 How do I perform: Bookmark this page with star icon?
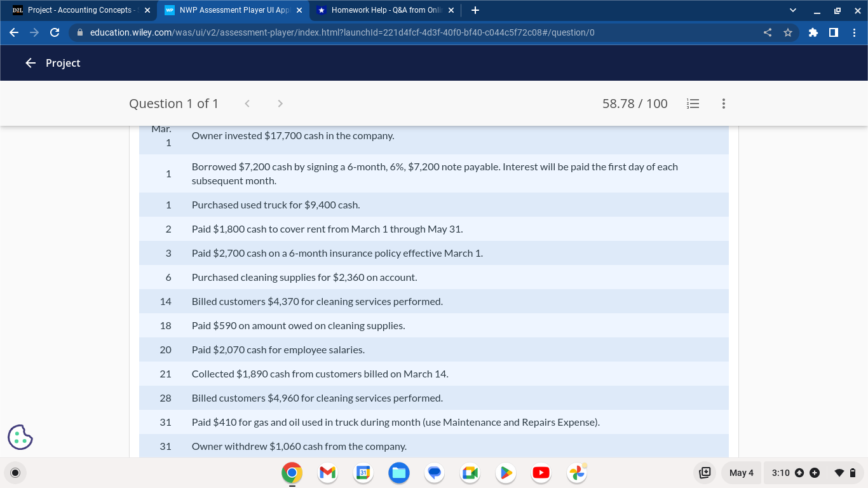point(788,32)
